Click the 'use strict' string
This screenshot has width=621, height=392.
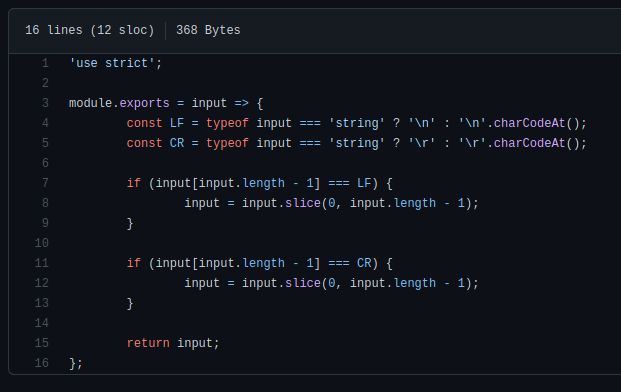coord(112,63)
